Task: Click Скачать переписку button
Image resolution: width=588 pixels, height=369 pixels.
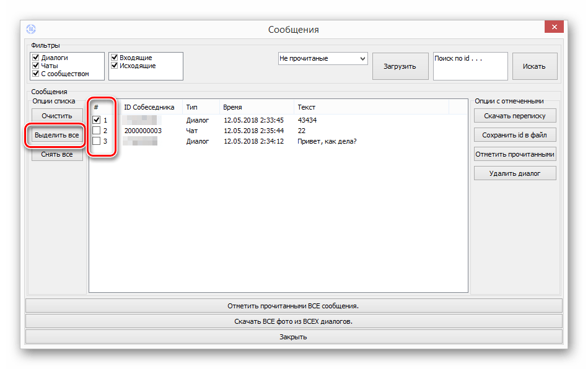Action: [x=515, y=116]
